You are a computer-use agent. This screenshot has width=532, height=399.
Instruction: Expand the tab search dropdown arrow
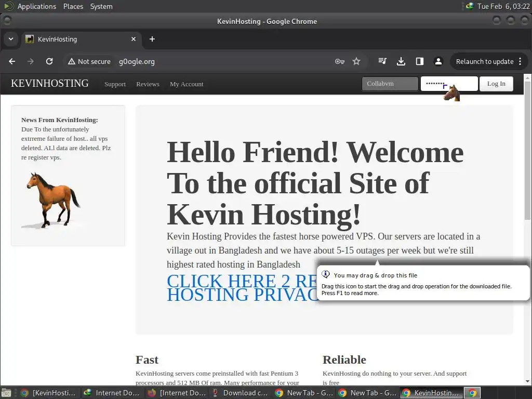(x=11, y=39)
